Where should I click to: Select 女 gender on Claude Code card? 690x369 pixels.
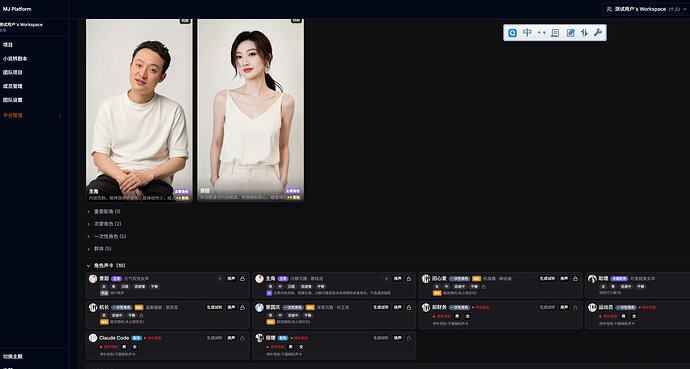pyautogui.click(x=135, y=347)
